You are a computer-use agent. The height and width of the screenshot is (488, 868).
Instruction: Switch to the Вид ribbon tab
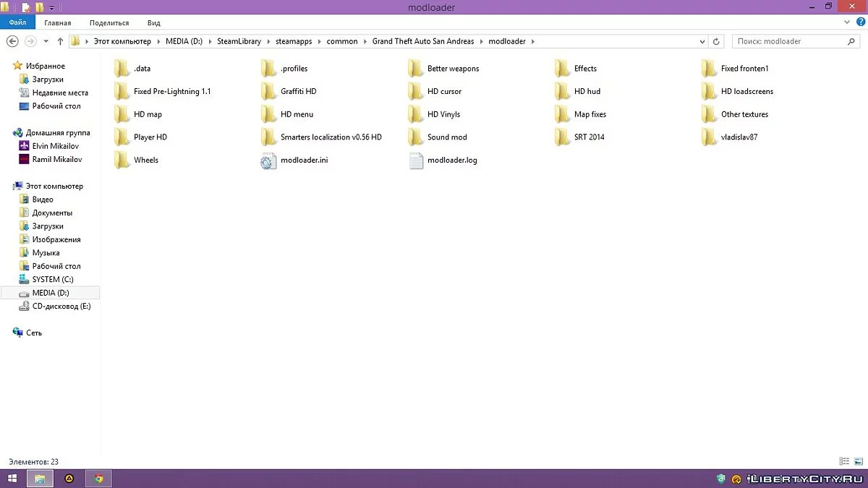pyautogui.click(x=153, y=23)
